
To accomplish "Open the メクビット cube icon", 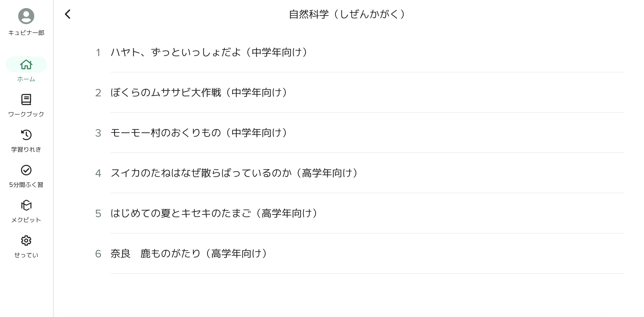I will coord(26,205).
